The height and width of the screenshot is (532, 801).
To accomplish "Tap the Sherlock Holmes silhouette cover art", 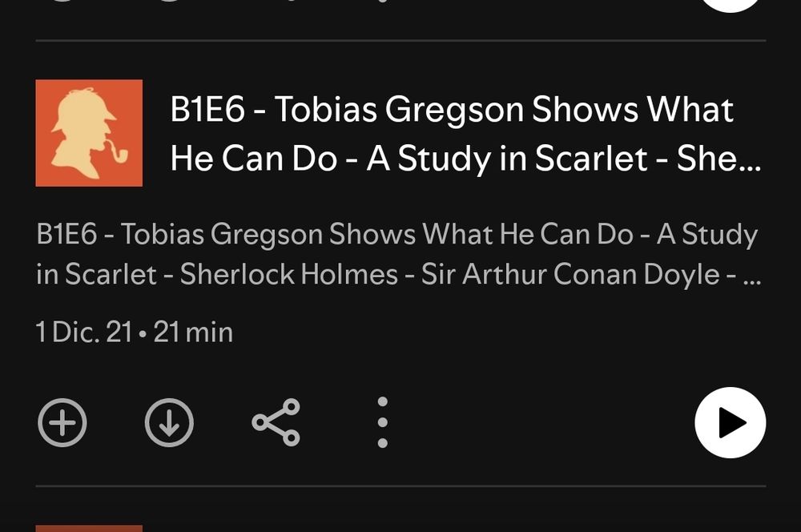I will (89, 133).
